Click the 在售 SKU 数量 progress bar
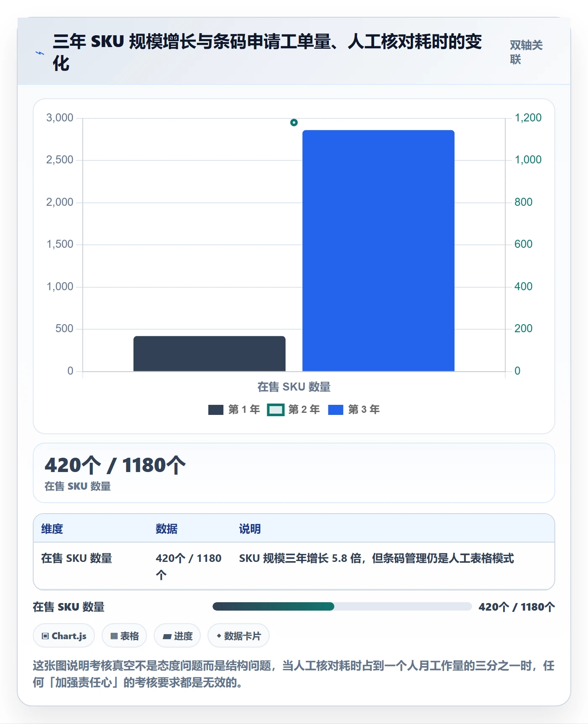 point(342,606)
